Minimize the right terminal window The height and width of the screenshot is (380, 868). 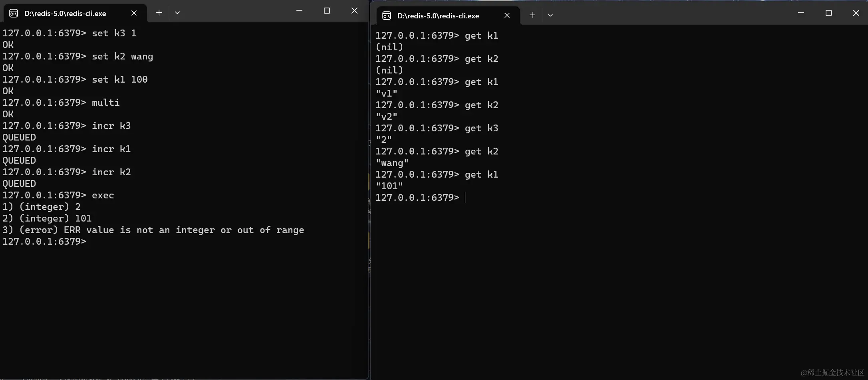pyautogui.click(x=801, y=13)
